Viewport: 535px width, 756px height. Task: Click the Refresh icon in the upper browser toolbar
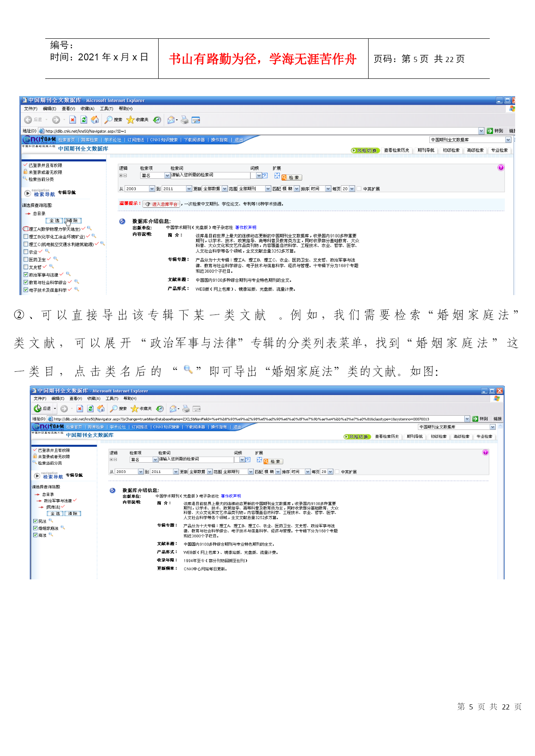tap(84, 120)
